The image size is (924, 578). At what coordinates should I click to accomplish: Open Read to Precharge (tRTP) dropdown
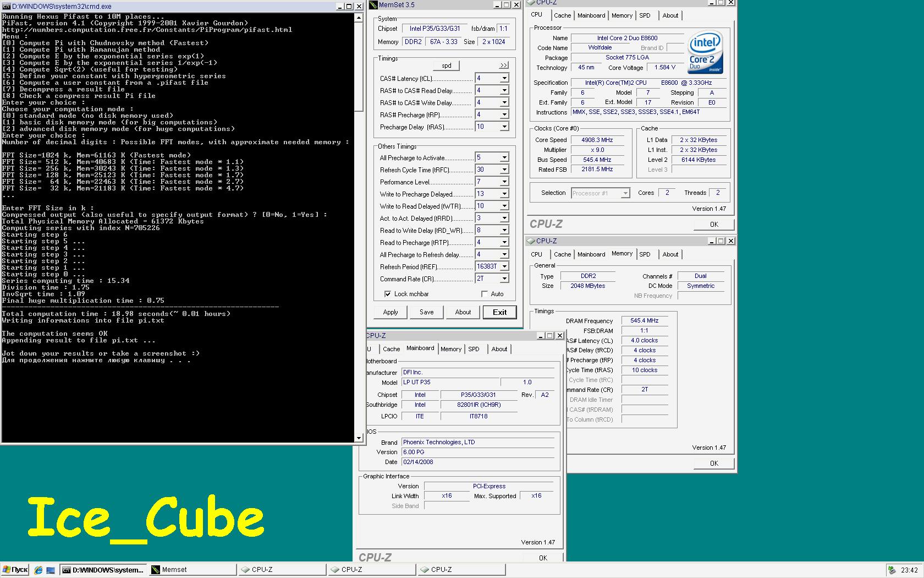[504, 242]
